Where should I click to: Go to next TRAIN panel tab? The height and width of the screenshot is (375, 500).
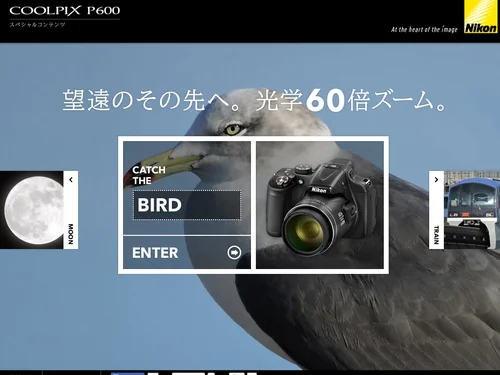point(436,210)
